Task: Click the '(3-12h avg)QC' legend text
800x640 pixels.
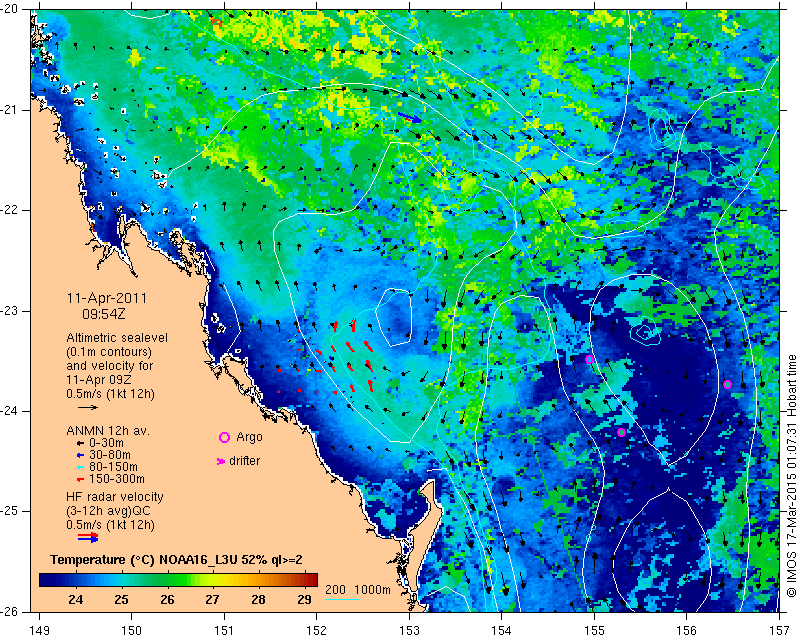Action: click(108, 511)
